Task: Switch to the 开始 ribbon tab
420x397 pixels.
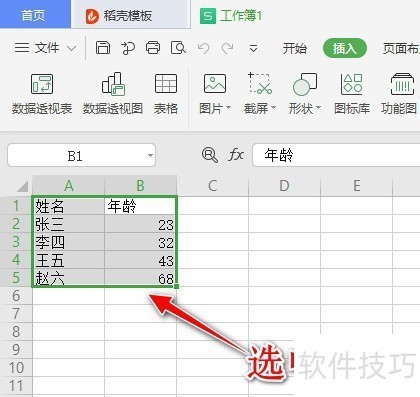Action: (x=294, y=49)
